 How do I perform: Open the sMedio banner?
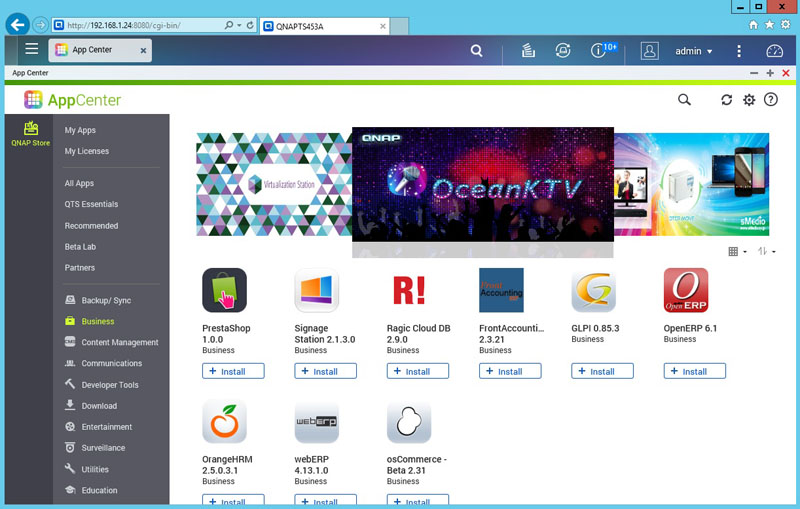click(691, 184)
